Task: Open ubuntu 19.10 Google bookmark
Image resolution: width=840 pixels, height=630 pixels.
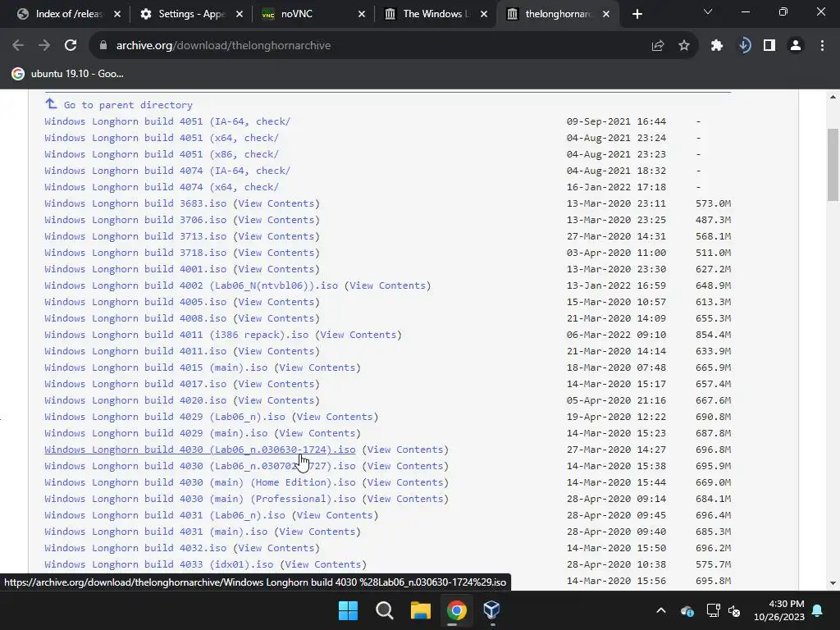Action: (69, 74)
